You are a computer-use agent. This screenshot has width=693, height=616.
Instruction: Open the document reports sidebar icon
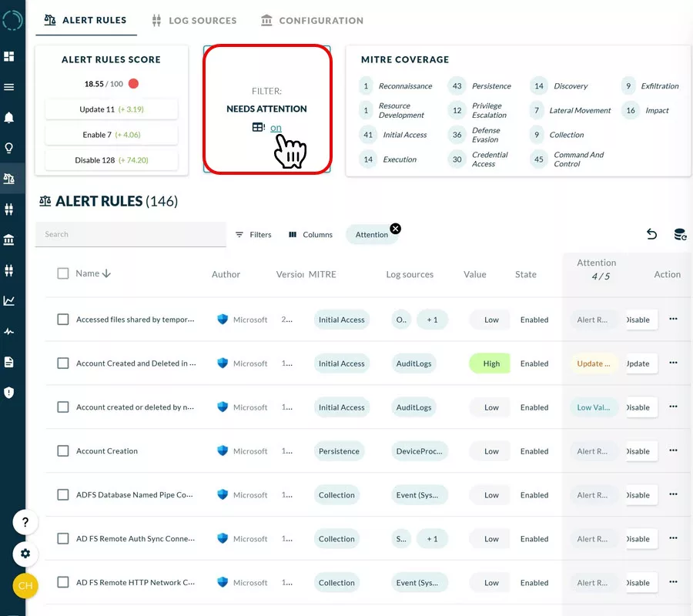8,363
